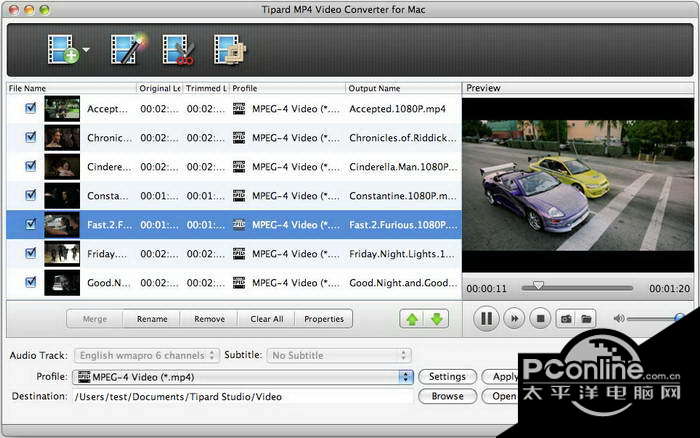Uncheck the Friday Night Lights checkbox
700x438 pixels.
click(x=30, y=253)
